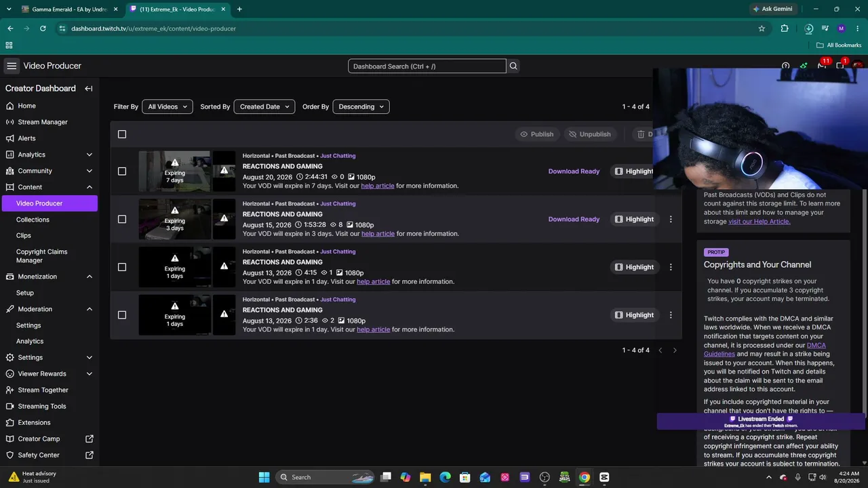Collapse the Creator Dashboard sidebar
The image size is (868, 488).
pos(89,88)
